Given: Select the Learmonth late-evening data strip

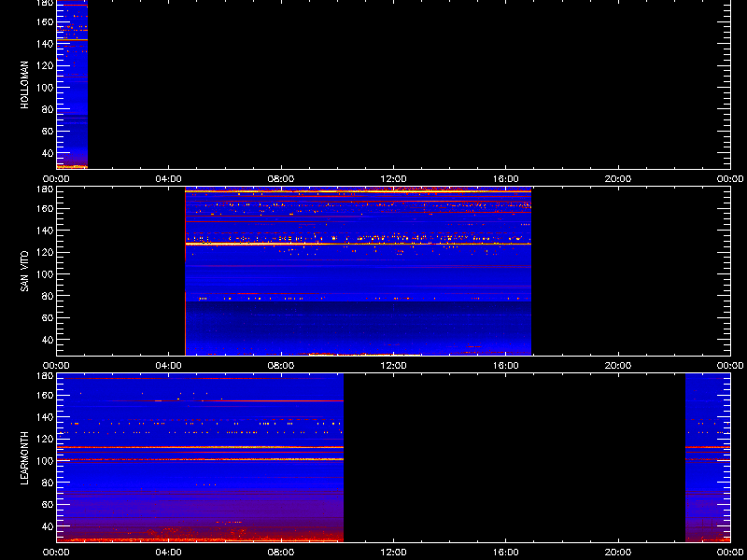Looking at the screenshot, I should coord(708,457).
